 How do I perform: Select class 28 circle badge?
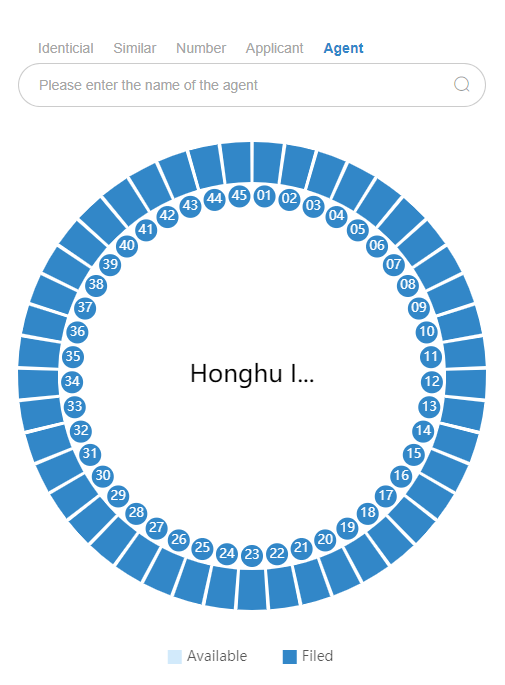coord(137,512)
